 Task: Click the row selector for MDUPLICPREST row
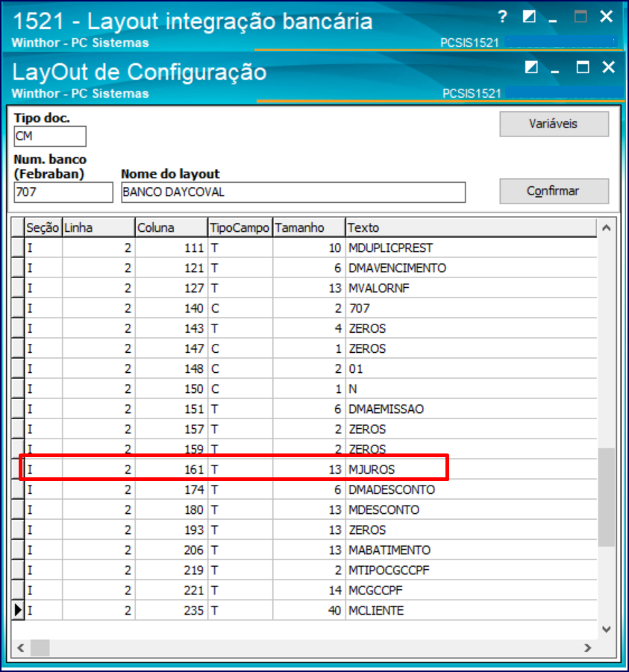(x=18, y=248)
